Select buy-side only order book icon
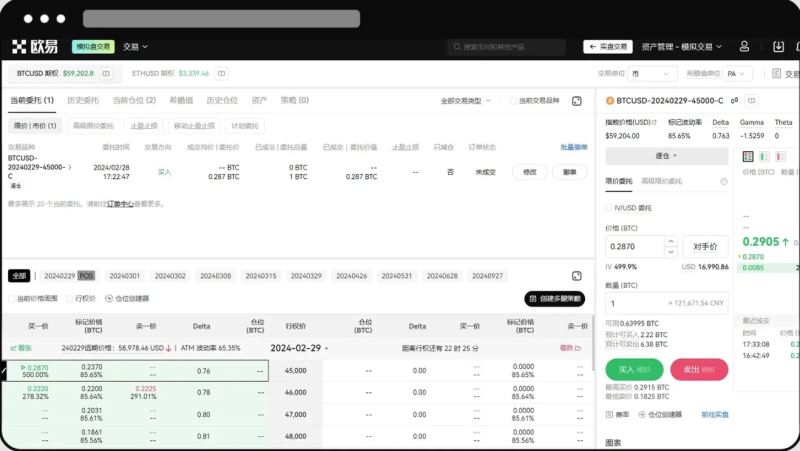This screenshot has width=800, height=451. pyautogui.click(x=764, y=157)
